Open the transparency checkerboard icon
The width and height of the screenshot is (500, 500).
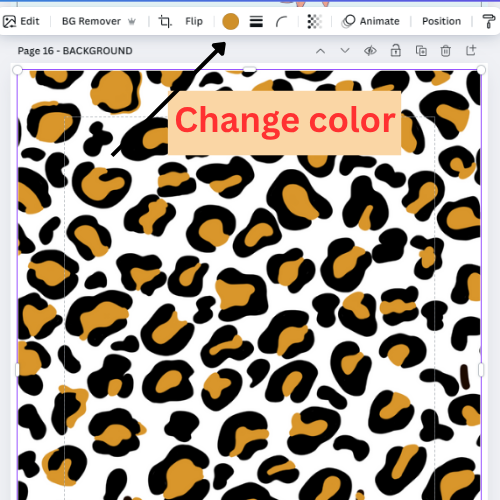pos(314,22)
